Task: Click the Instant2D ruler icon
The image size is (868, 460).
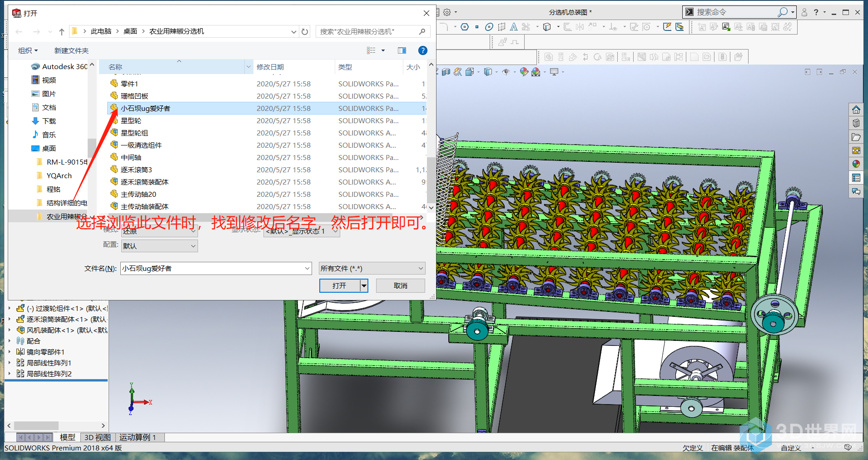Action: [x=680, y=27]
